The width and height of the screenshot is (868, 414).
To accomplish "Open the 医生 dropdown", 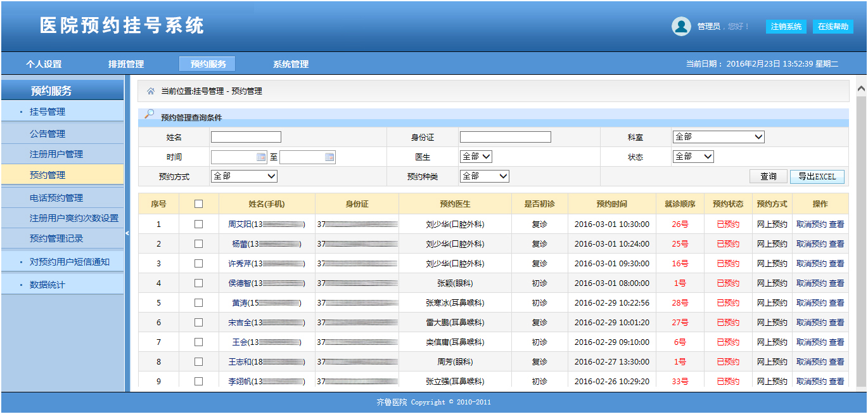I will pos(476,157).
